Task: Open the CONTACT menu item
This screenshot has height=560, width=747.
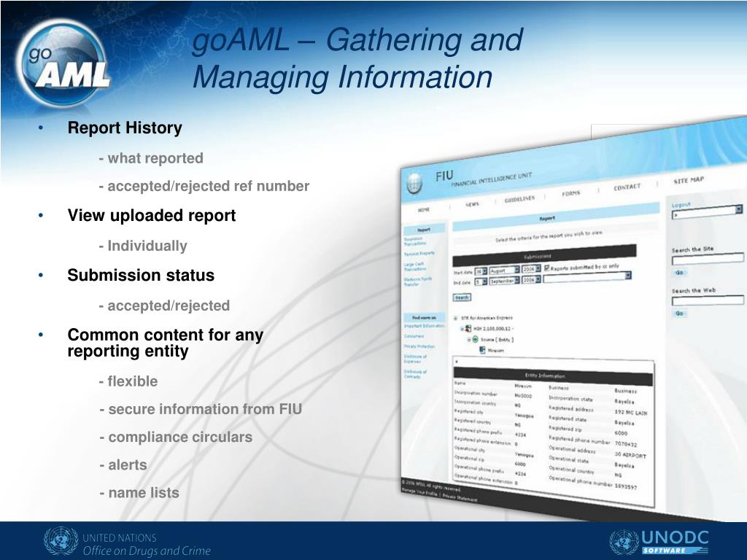Action: point(627,187)
